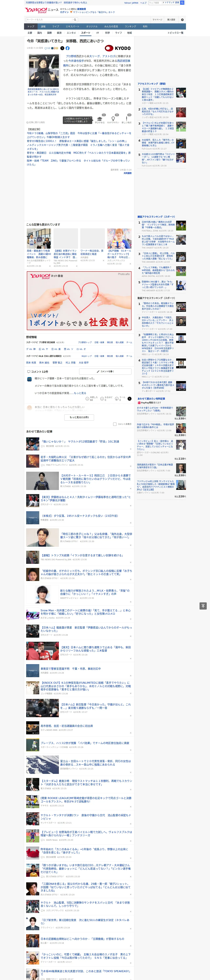Click the Yahoo ネット募金 heart banner

pyautogui.click(x=79, y=301)
